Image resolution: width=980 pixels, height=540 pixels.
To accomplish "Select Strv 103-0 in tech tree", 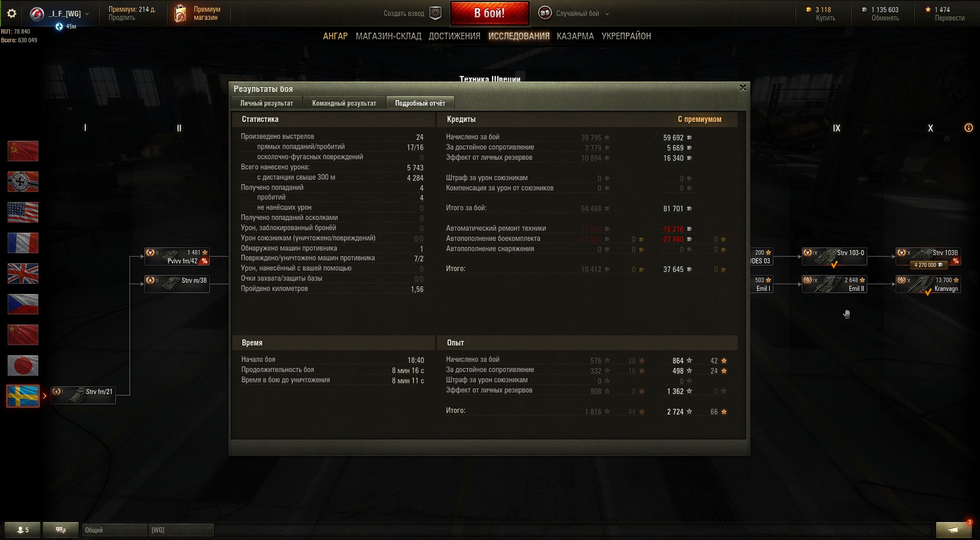I will point(834,257).
